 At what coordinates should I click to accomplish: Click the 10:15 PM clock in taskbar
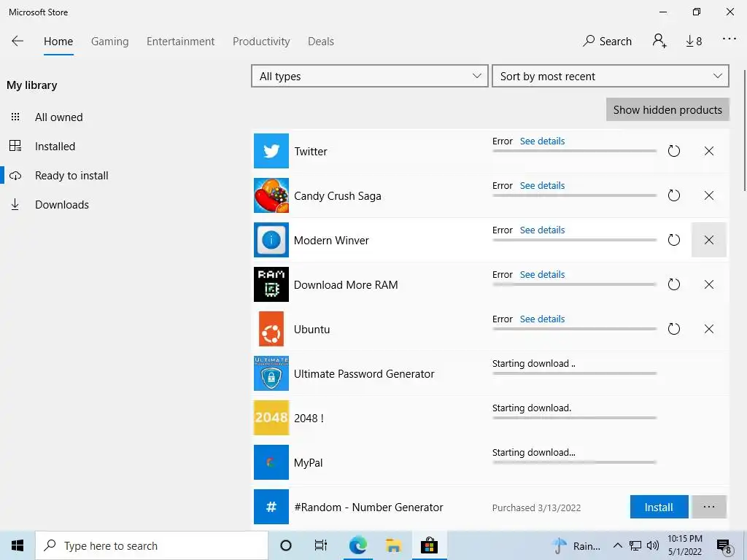(x=684, y=539)
